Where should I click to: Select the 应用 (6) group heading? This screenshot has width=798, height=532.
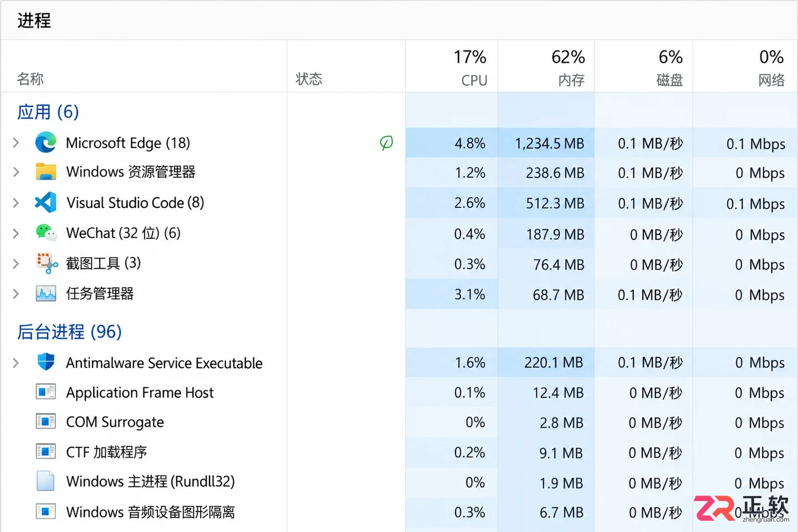(x=48, y=112)
